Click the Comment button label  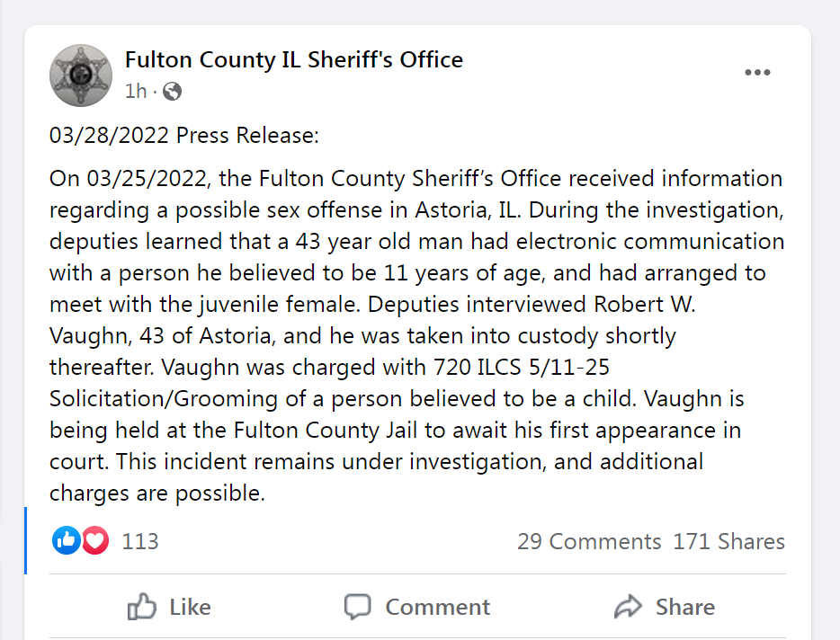click(438, 608)
